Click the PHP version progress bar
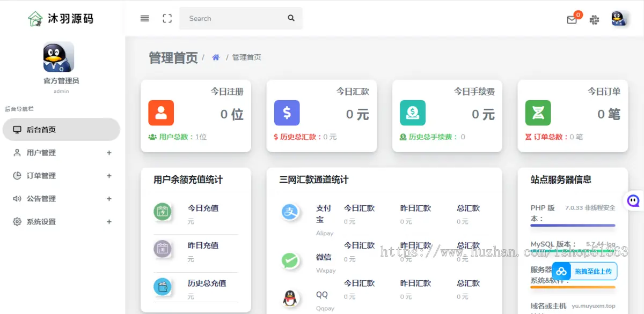 (573, 226)
